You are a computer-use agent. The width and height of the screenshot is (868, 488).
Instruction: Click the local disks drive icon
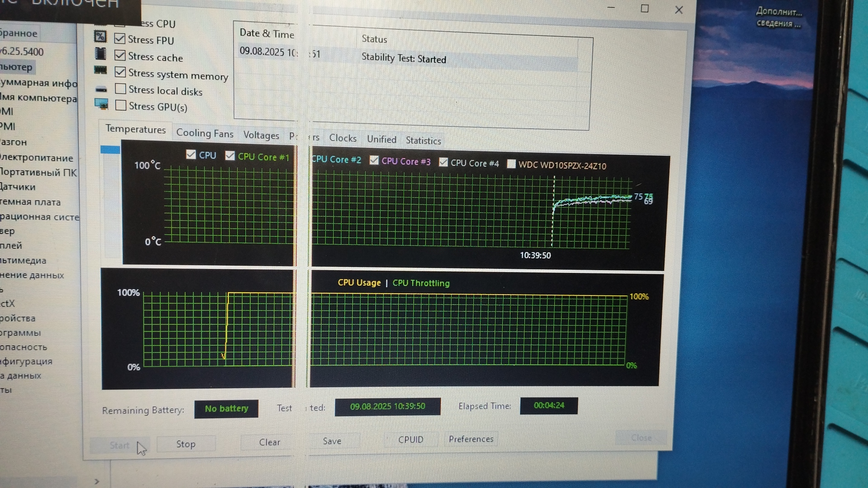click(101, 89)
